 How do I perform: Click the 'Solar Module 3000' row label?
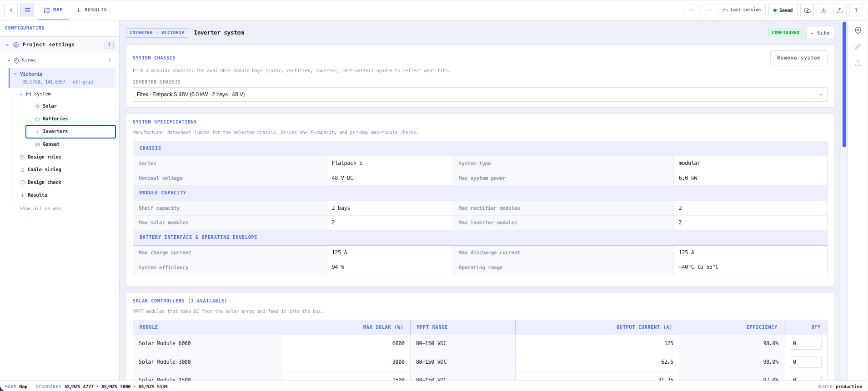click(x=165, y=362)
